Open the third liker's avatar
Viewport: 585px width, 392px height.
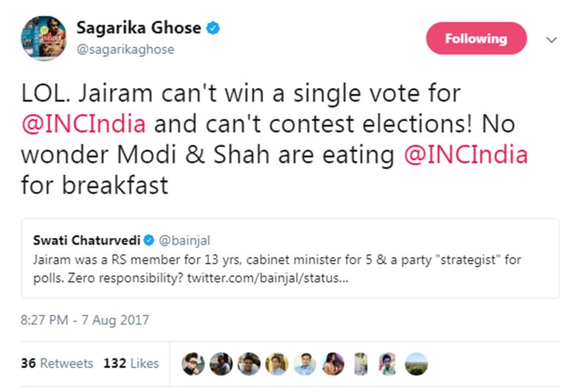pos(249,363)
